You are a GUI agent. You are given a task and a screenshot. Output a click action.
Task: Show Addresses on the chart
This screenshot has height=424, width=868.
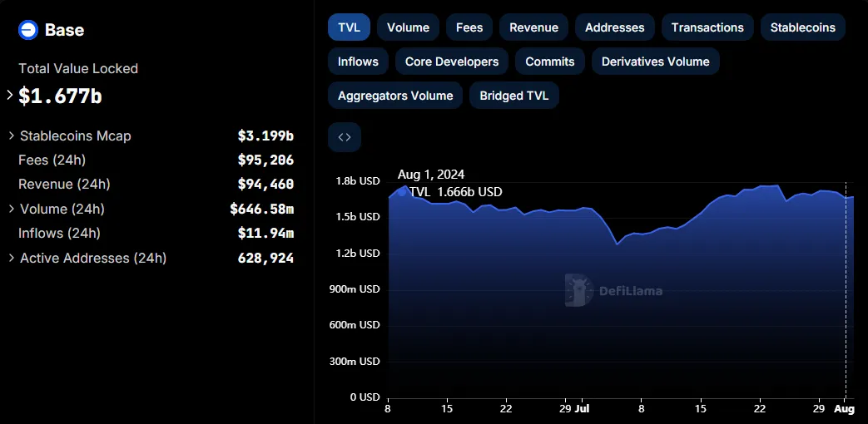click(614, 27)
